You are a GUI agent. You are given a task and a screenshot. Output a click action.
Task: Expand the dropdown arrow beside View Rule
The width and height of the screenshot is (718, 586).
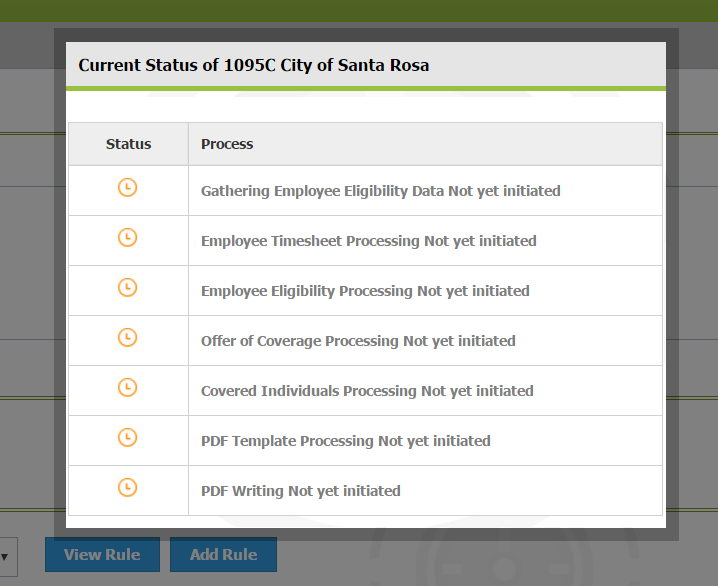(x=5, y=557)
